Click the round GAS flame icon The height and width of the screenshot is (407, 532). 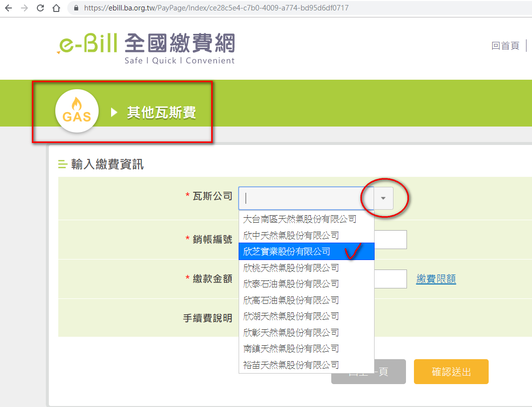pos(77,112)
